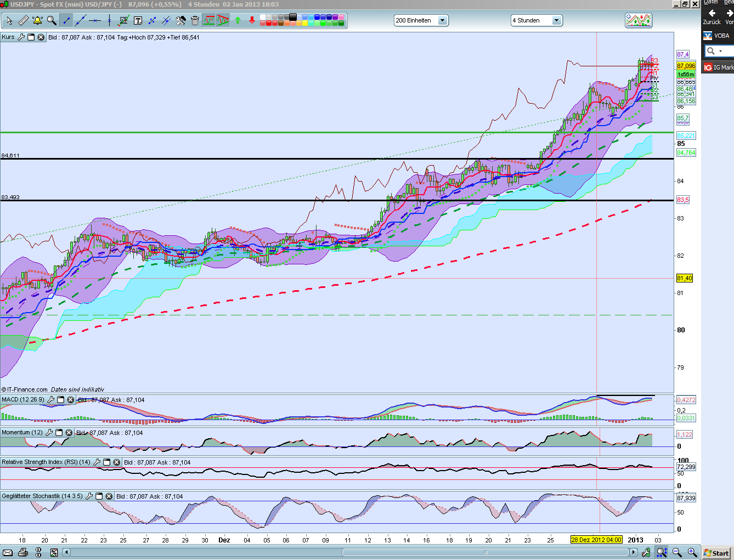734x560 pixels.
Task: Toggle the triangle pattern drawing button
Action: (223, 21)
